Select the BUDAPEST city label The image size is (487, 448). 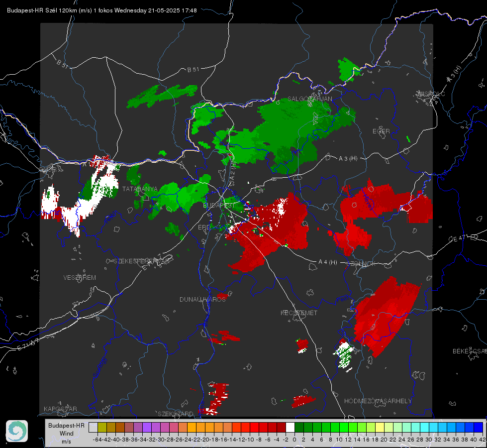[219, 206]
